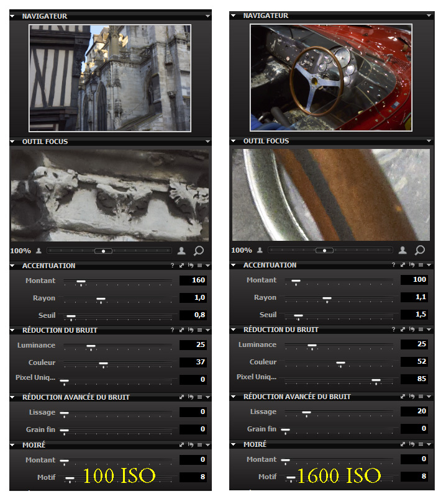Click steering wheel focus preview, 1600 ISO panel
The width and height of the screenshot is (446, 504).
pos(331,195)
